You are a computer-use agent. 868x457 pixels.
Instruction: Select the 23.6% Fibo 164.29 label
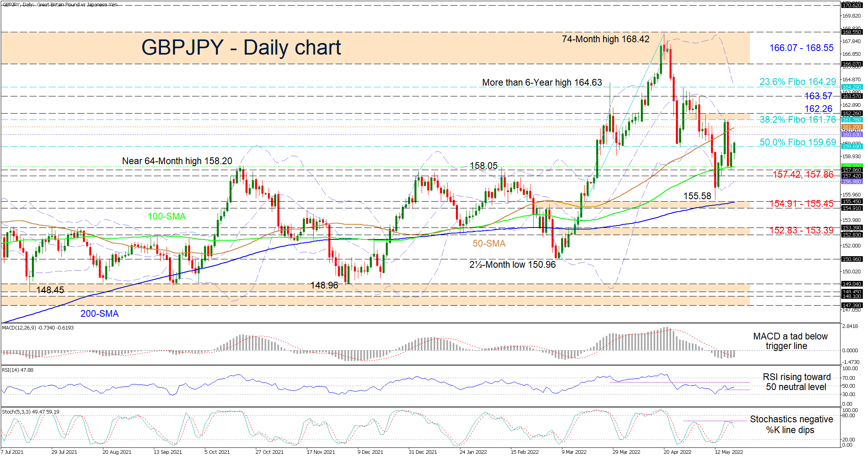pyautogui.click(x=797, y=82)
